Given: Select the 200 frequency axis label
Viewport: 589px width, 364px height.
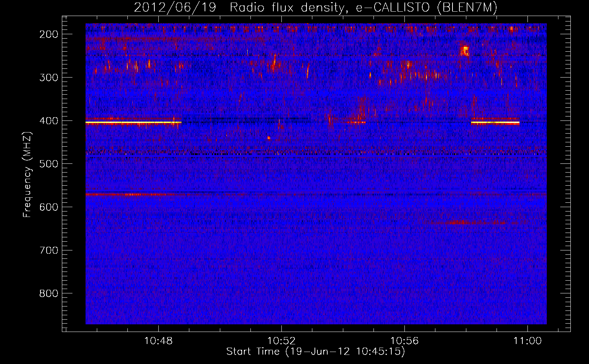Looking at the screenshot, I should (48, 34).
